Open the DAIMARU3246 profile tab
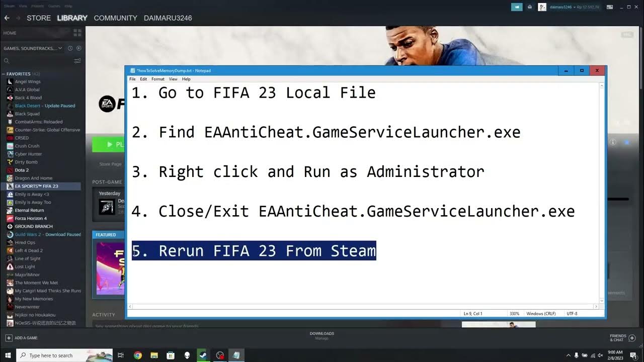The height and width of the screenshot is (362, 644). coord(168,18)
